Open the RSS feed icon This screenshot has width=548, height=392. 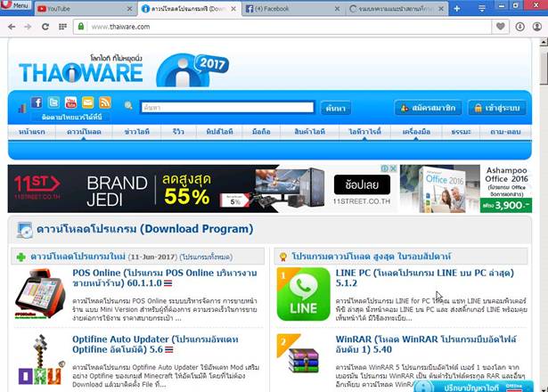(x=105, y=102)
